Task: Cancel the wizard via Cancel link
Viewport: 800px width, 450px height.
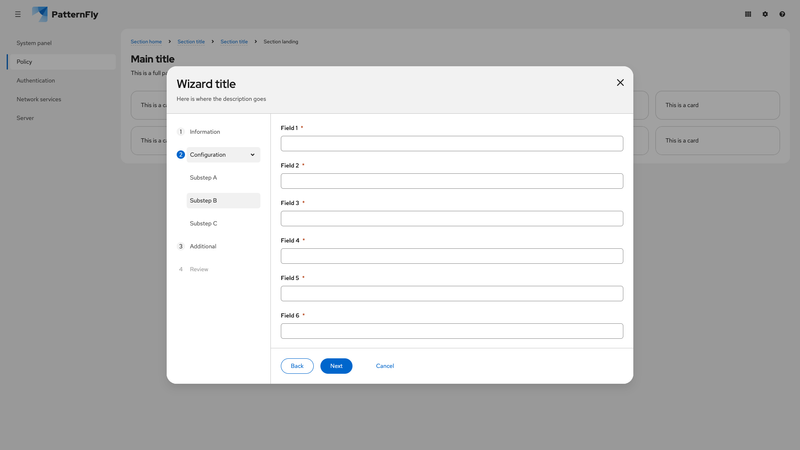Action: (x=385, y=366)
